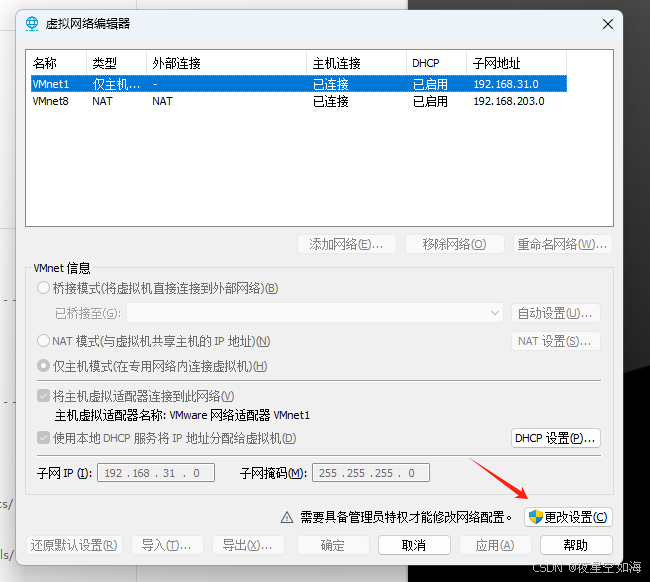Click 已连接 host cell in VMnet1 row
650x582 pixels.
pyautogui.click(x=331, y=84)
